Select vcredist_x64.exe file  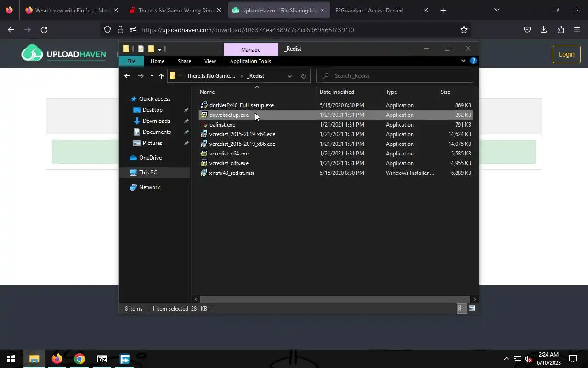pos(229,154)
